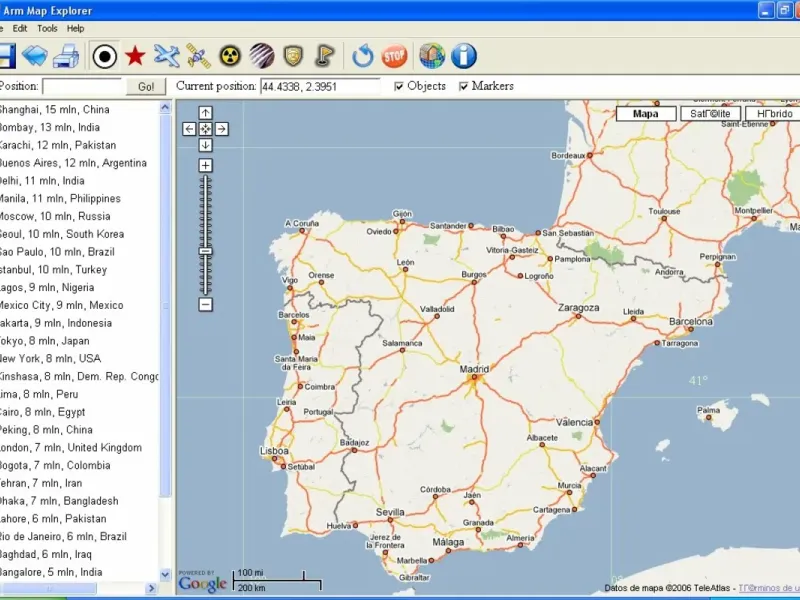Zoom out with the minus button

(x=205, y=304)
